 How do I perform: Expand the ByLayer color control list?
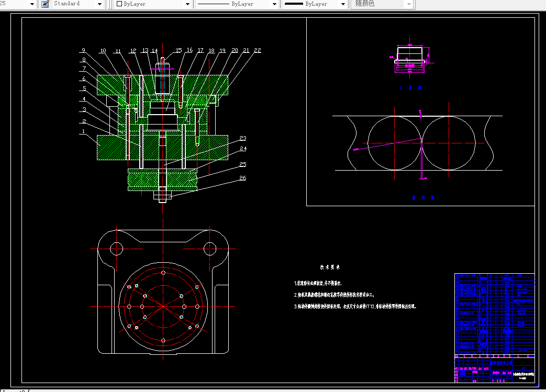(187, 4)
